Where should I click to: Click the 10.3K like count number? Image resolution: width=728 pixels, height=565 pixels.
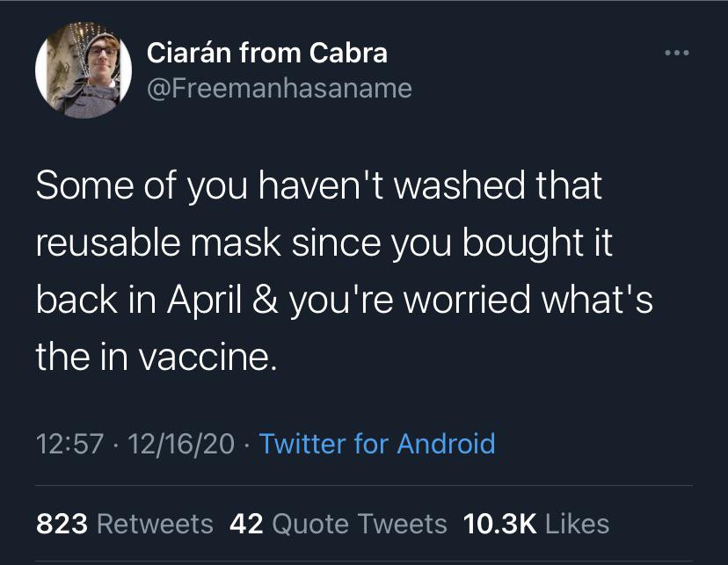499,524
